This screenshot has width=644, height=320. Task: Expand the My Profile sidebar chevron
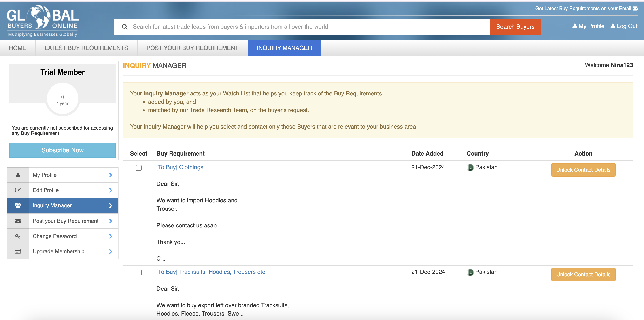111,175
